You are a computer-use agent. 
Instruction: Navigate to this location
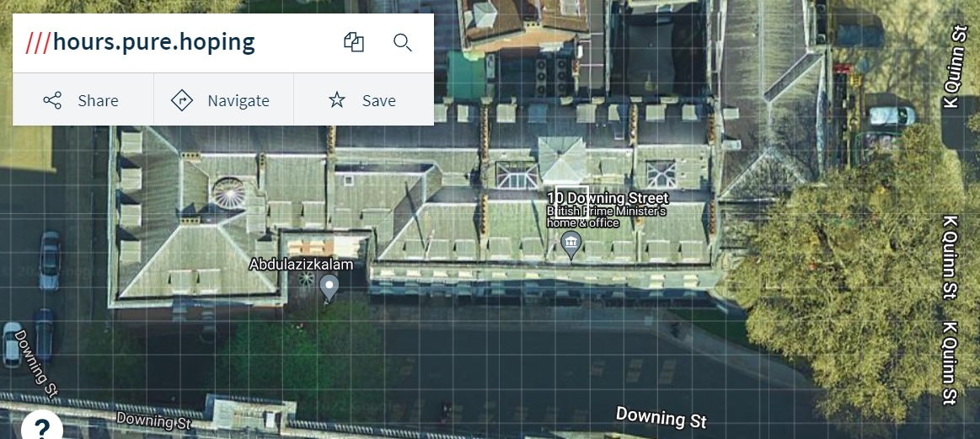(x=223, y=100)
